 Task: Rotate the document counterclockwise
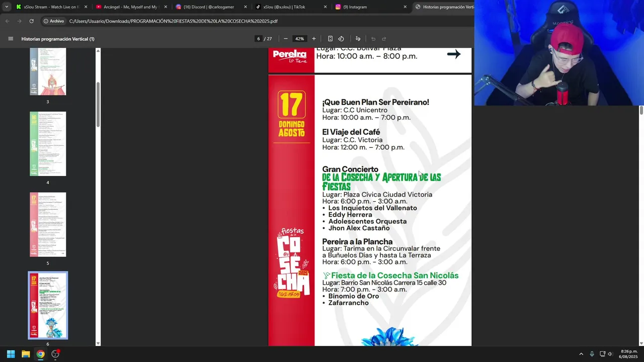341,39
